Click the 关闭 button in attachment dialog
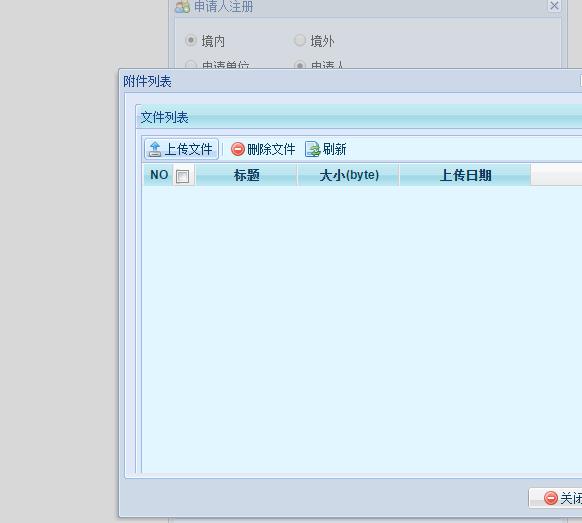The image size is (582, 523). pos(556,498)
